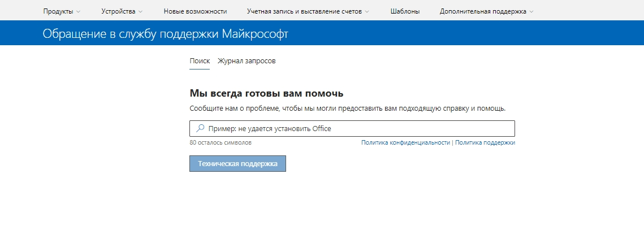Switch to the Поиск tab
This screenshot has width=644, height=239.
click(x=200, y=61)
